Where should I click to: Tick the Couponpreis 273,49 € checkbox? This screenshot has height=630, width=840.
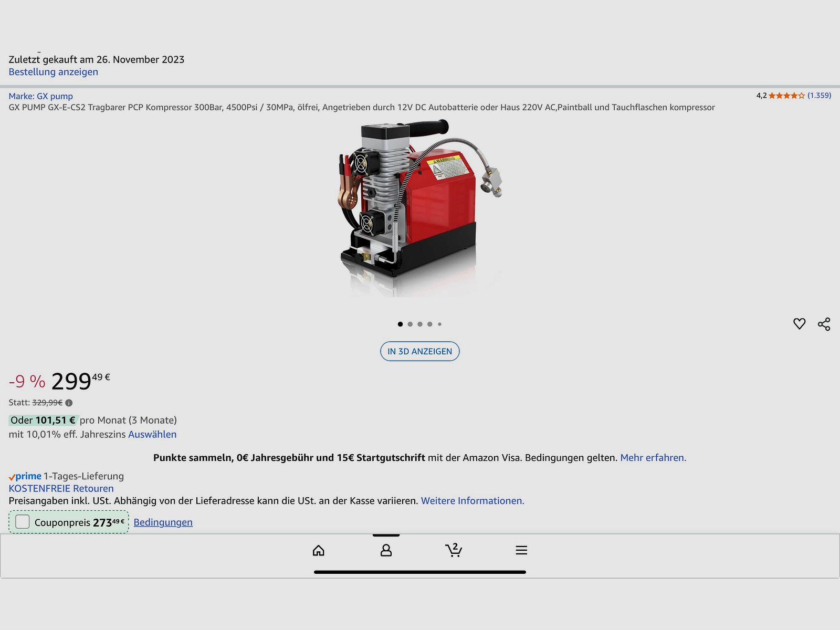point(23,521)
